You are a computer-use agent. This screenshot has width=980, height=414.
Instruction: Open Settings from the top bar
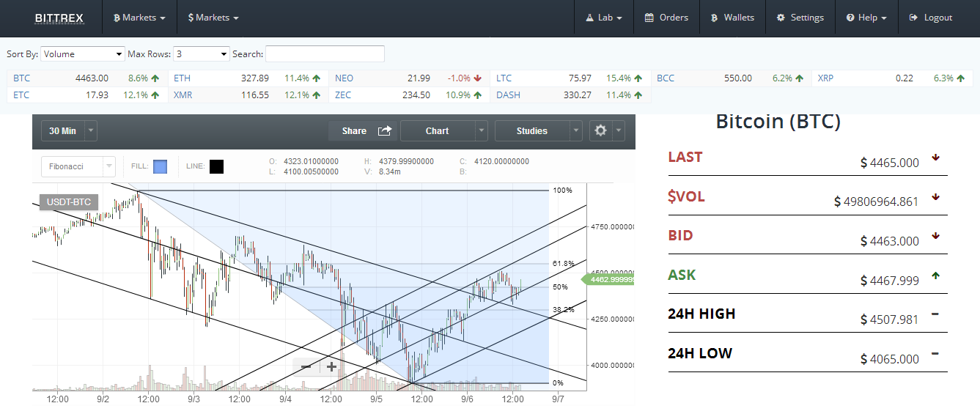click(800, 18)
